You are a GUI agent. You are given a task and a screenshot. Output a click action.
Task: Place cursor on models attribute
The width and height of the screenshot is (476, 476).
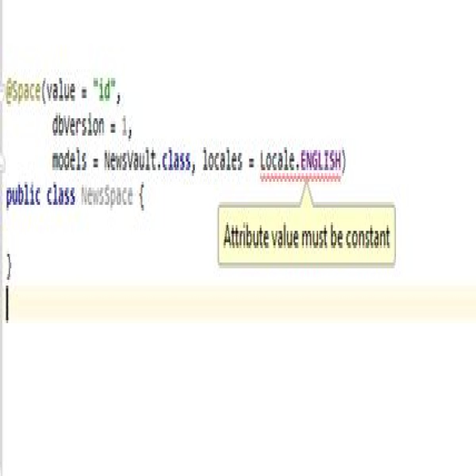click(x=69, y=161)
